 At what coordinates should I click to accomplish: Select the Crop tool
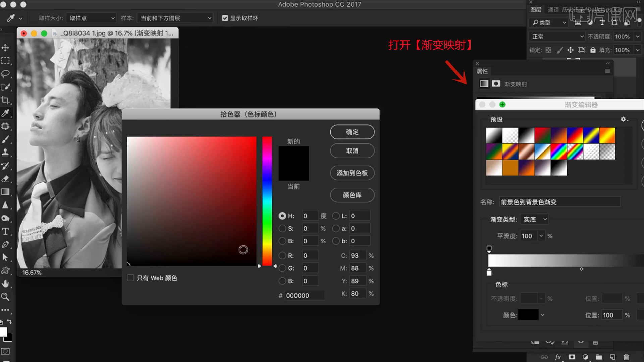[5, 100]
